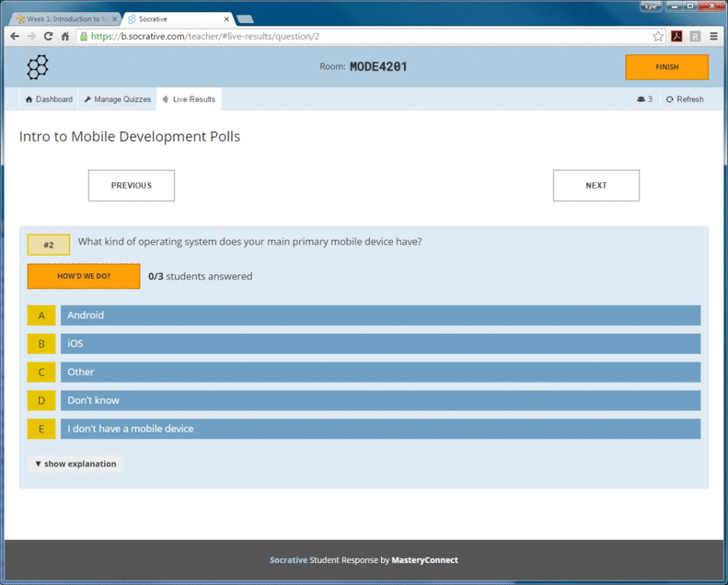Select the Other answer bar

pos(381,372)
